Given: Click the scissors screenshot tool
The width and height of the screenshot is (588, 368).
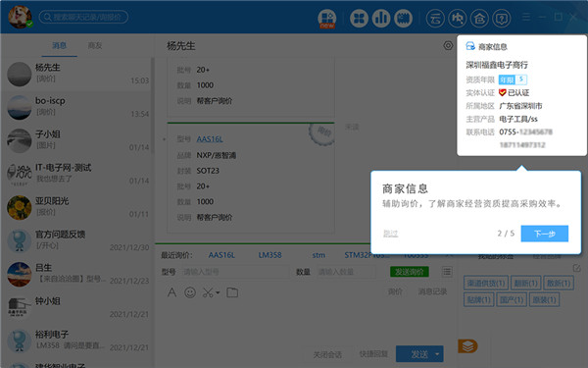Looking at the screenshot, I should pyautogui.click(x=208, y=292).
